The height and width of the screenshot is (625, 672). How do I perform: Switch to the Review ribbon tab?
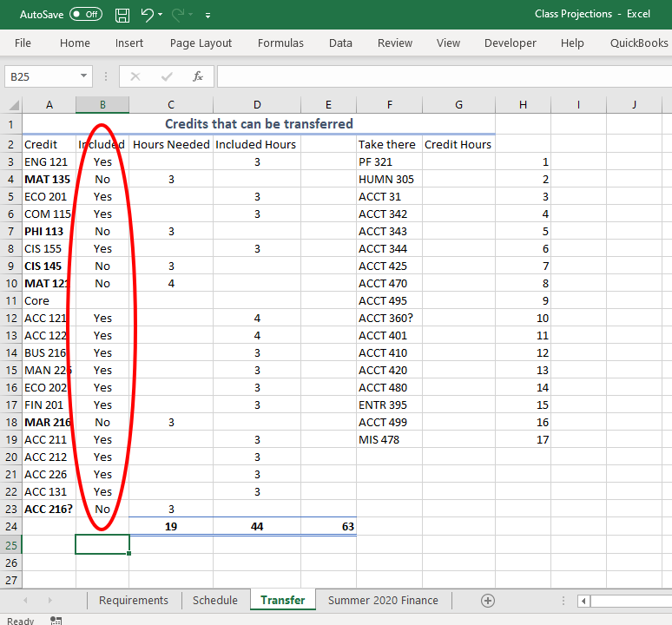395,43
